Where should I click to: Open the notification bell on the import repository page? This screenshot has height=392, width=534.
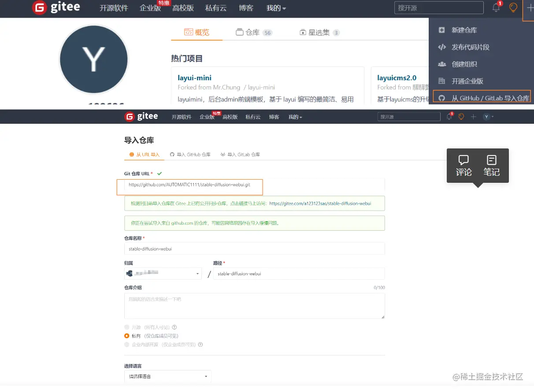pos(449,116)
